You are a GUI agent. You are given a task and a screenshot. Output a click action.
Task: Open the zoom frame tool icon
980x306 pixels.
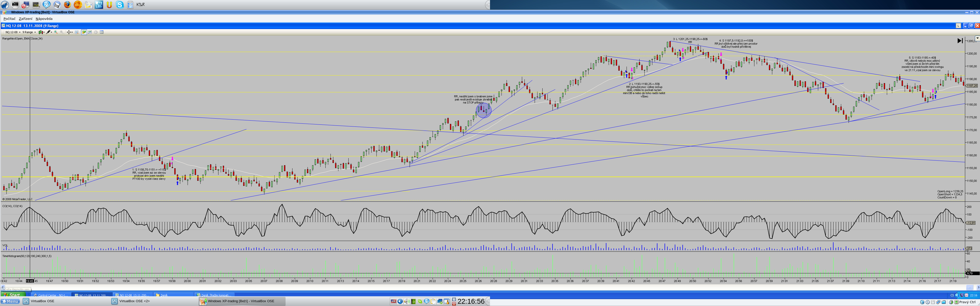(77, 32)
